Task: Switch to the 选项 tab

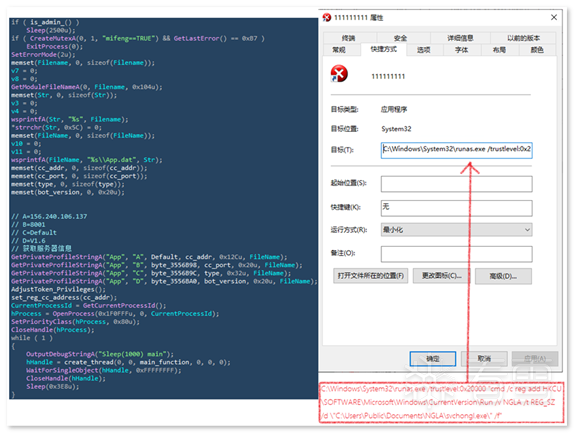Action: [424, 50]
